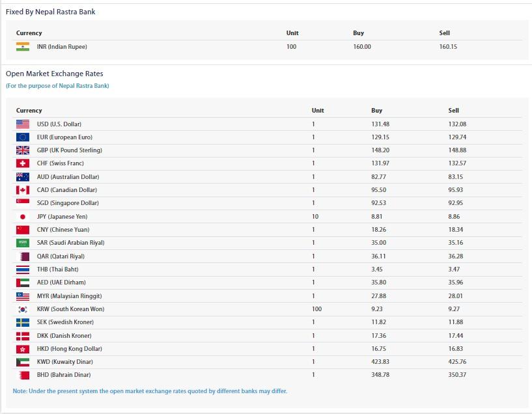Image resolution: width=532 pixels, height=414 pixels.
Task: Click the Swiss flag icon for CHF
Action: pos(23,163)
